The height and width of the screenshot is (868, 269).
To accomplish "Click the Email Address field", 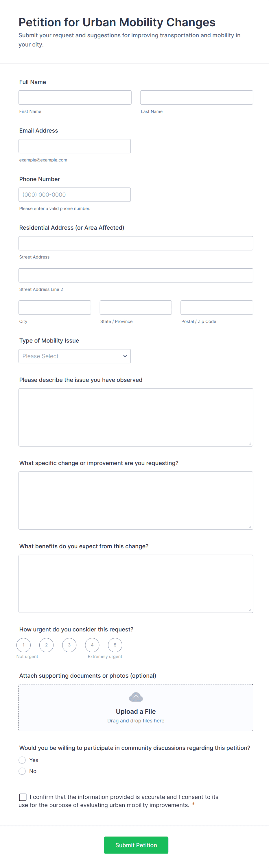I will point(75,146).
